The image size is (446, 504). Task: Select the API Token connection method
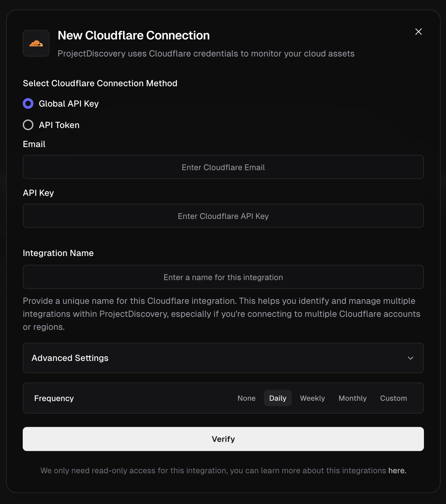point(28,125)
